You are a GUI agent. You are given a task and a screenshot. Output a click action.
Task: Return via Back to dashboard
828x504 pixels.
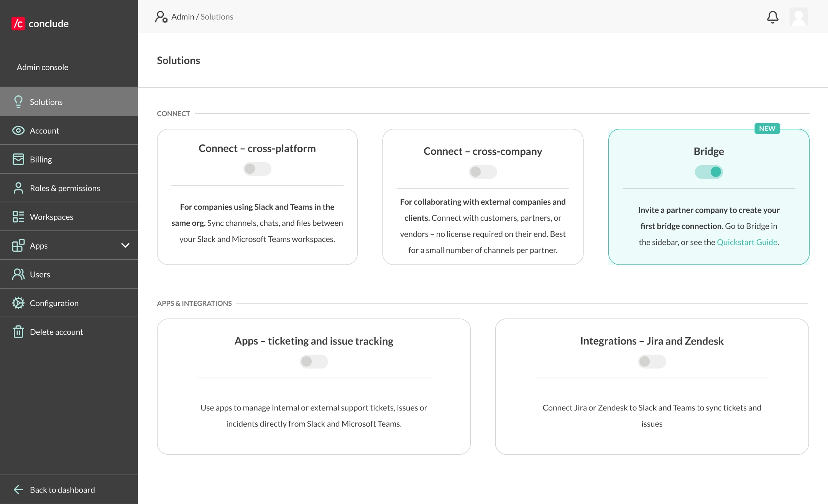pos(69,489)
